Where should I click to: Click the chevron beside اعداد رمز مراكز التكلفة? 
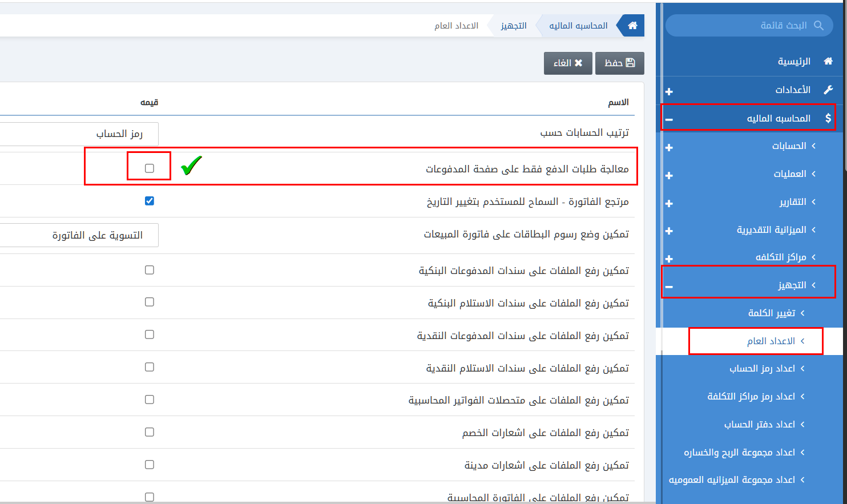802,396
